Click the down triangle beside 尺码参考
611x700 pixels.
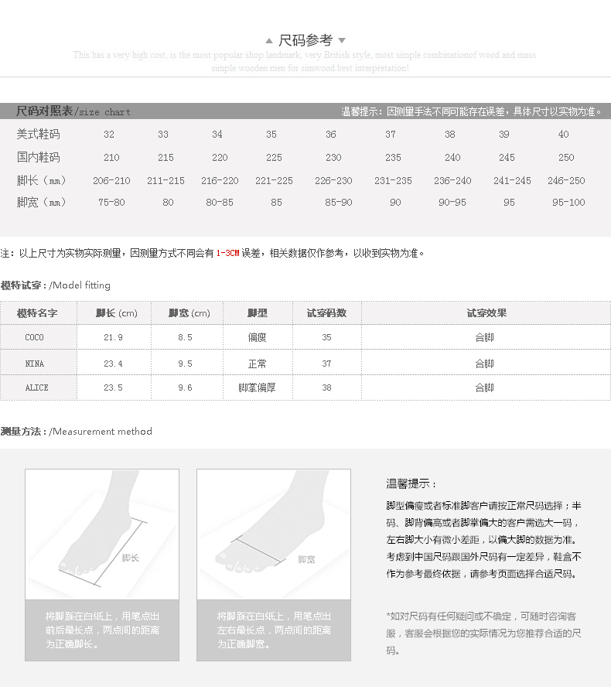[x=342, y=41]
